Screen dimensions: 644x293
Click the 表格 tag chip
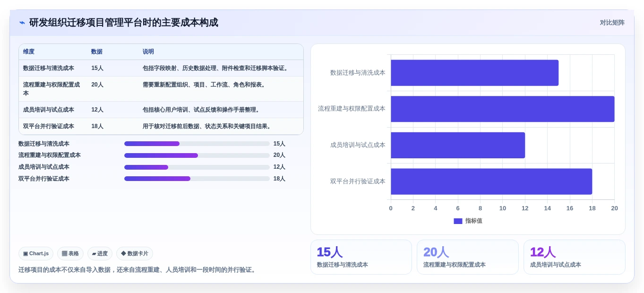(70, 254)
